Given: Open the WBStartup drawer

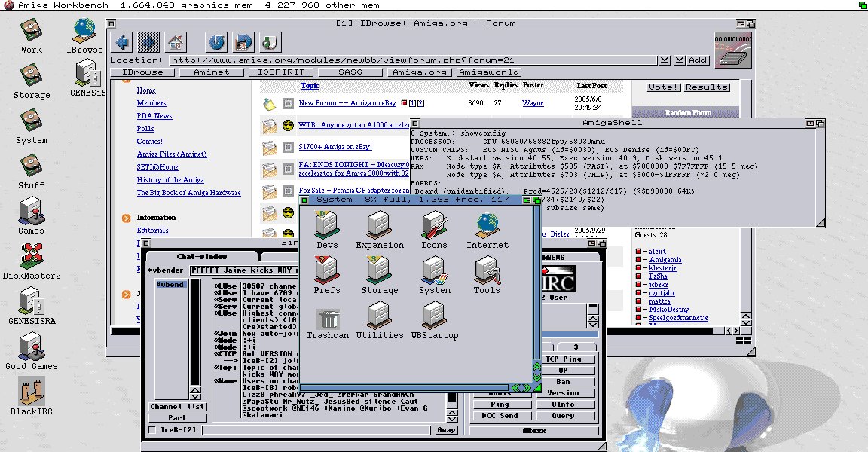Looking at the screenshot, I should tap(435, 321).
